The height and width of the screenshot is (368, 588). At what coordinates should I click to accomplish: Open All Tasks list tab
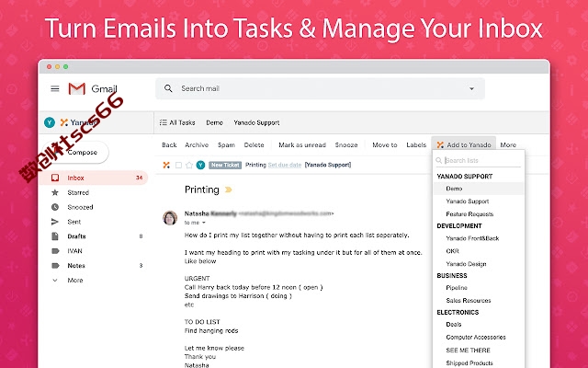177,122
